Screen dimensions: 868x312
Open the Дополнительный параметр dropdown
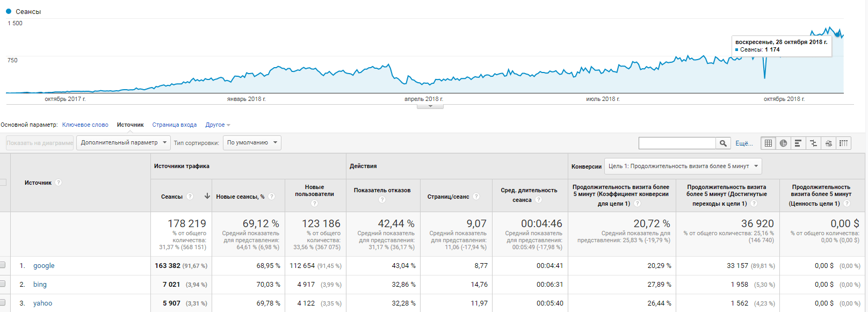(124, 142)
